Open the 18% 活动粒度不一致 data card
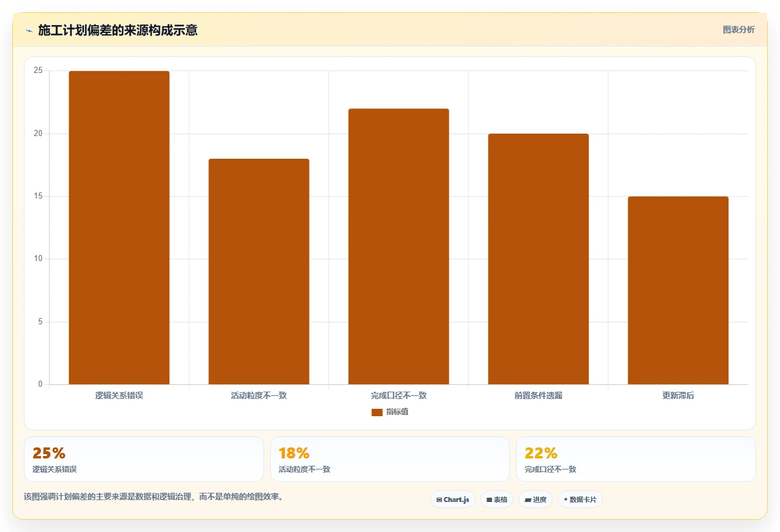 [390, 459]
